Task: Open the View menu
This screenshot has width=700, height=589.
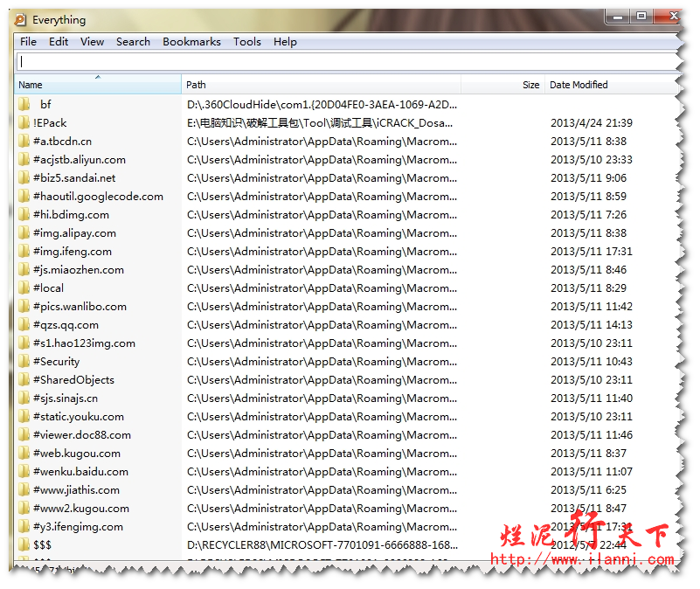Action: point(92,42)
